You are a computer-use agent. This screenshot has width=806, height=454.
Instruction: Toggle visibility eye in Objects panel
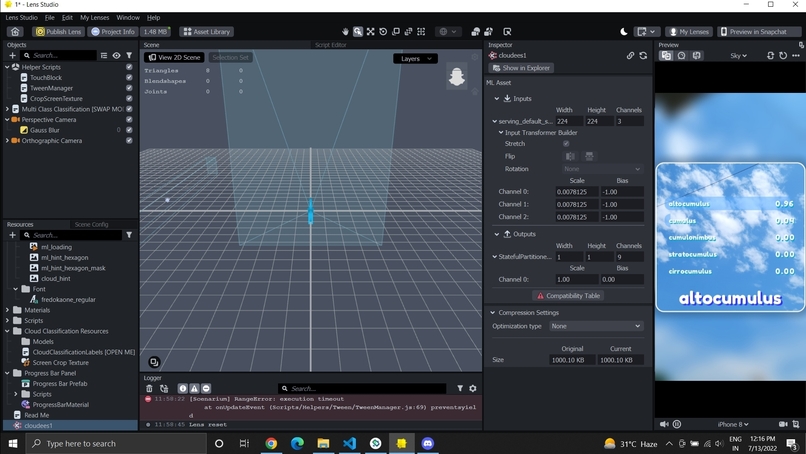point(117,55)
